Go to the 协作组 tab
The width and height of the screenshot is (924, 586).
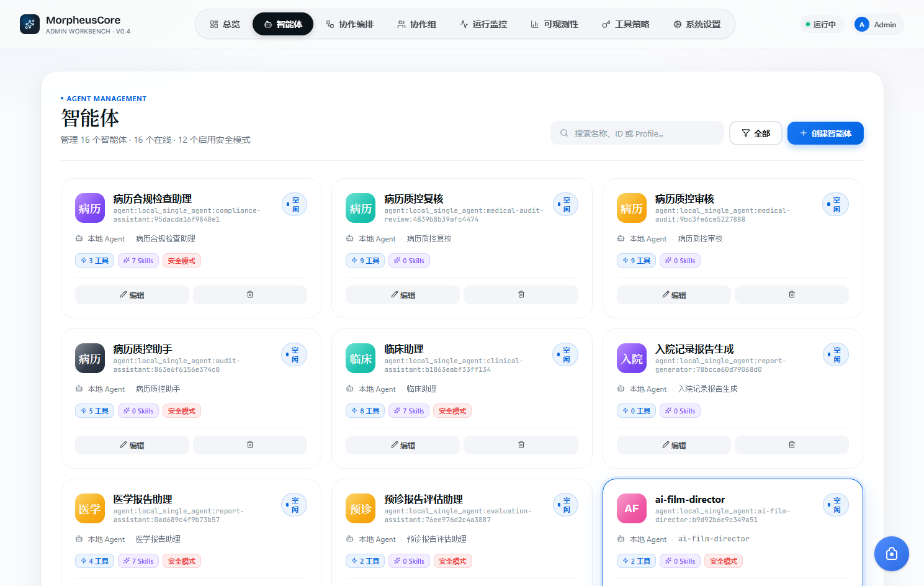[417, 24]
